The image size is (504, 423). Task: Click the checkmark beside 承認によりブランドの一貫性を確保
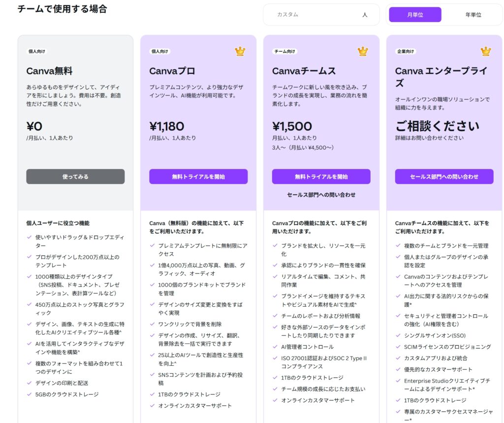pyautogui.click(x=275, y=265)
